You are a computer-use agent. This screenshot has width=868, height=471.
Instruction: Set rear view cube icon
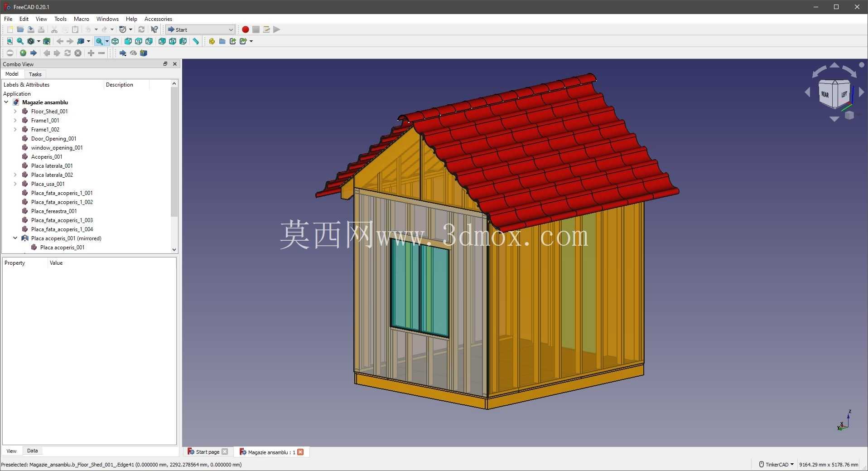point(162,41)
